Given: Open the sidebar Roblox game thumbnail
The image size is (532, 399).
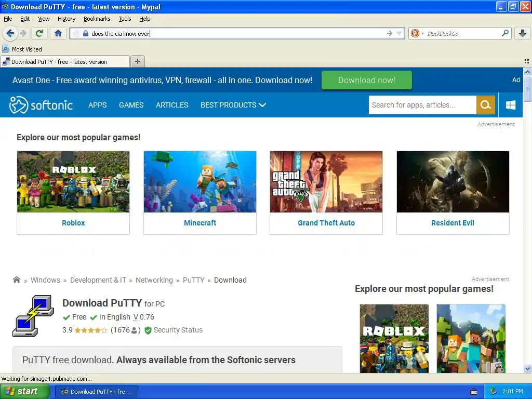Looking at the screenshot, I should tap(394, 338).
